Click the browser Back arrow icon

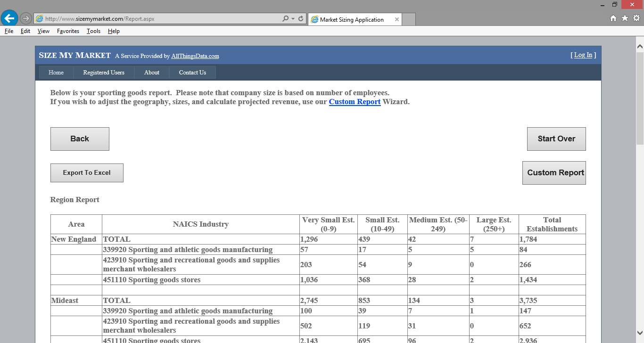click(9, 18)
